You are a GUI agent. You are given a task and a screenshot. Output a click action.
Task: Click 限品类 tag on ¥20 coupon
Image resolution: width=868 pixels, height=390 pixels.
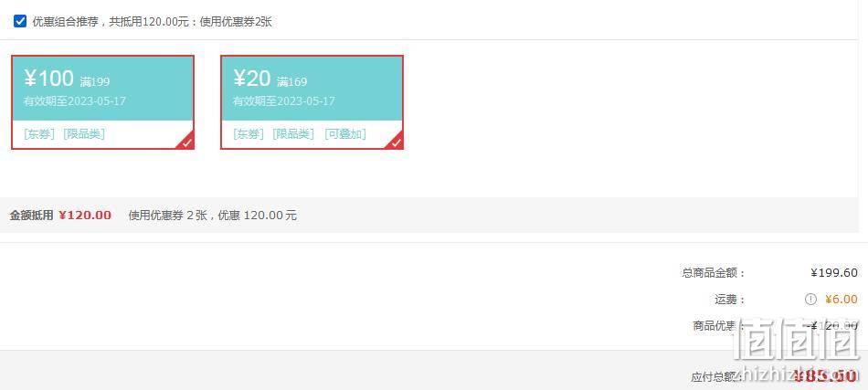293,134
